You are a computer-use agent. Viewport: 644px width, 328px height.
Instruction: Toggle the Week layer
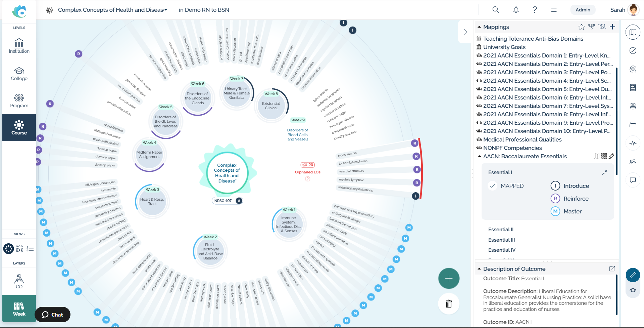pyautogui.click(x=19, y=309)
